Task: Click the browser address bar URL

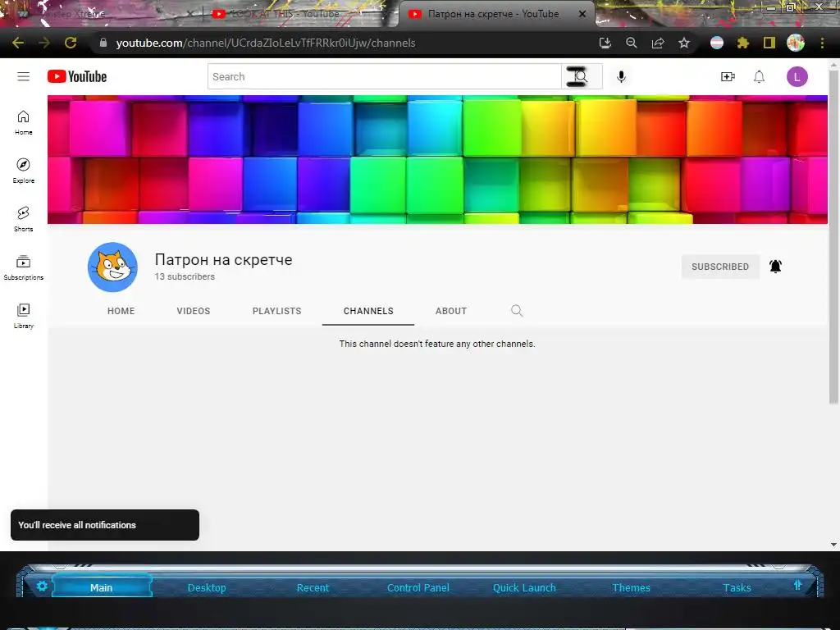Action: point(266,43)
